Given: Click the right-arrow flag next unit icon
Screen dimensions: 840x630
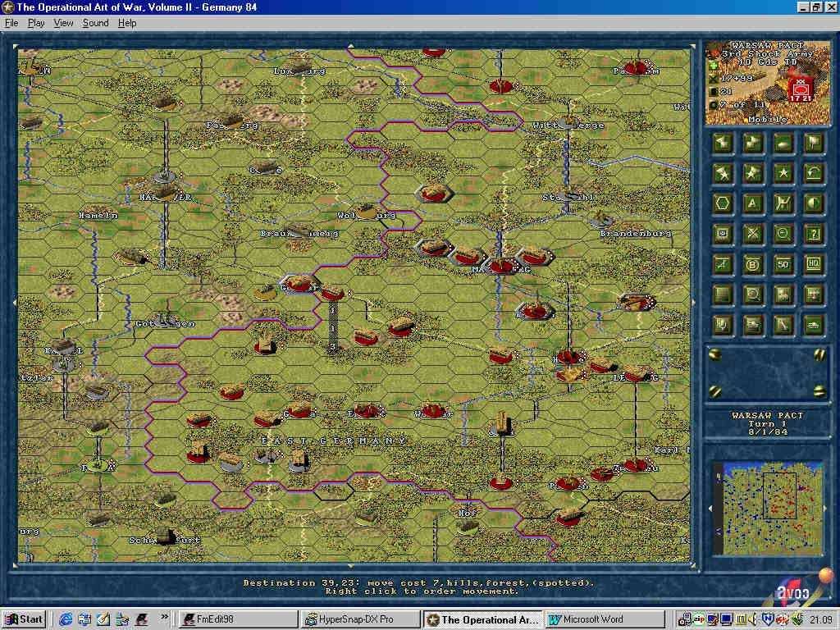Looking at the screenshot, I should coord(753,143).
